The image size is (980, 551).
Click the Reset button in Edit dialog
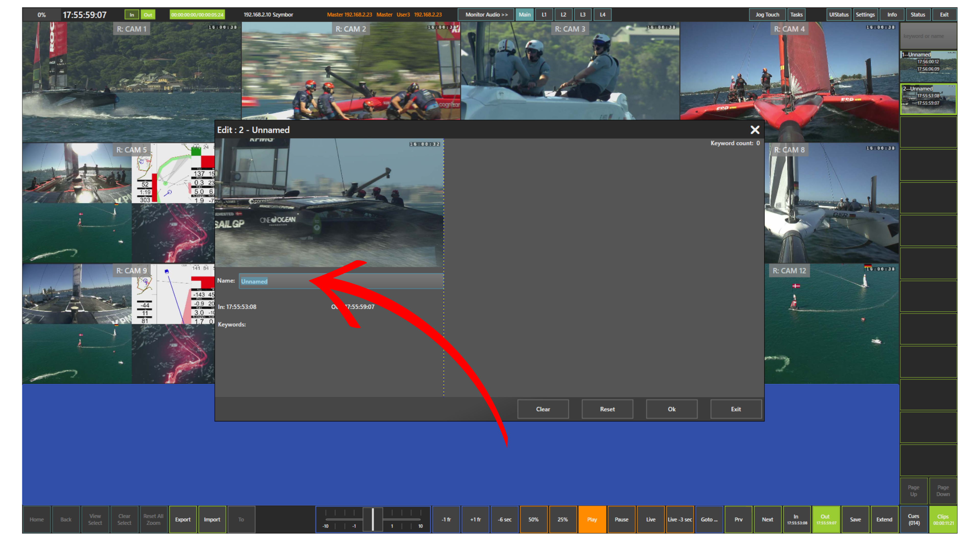pyautogui.click(x=607, y=409)
